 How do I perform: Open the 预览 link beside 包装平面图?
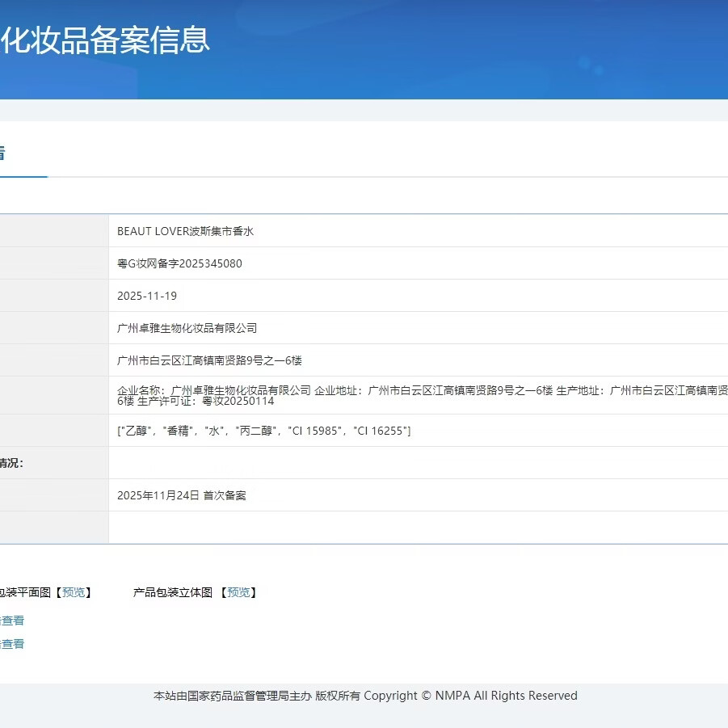[74, 592]
